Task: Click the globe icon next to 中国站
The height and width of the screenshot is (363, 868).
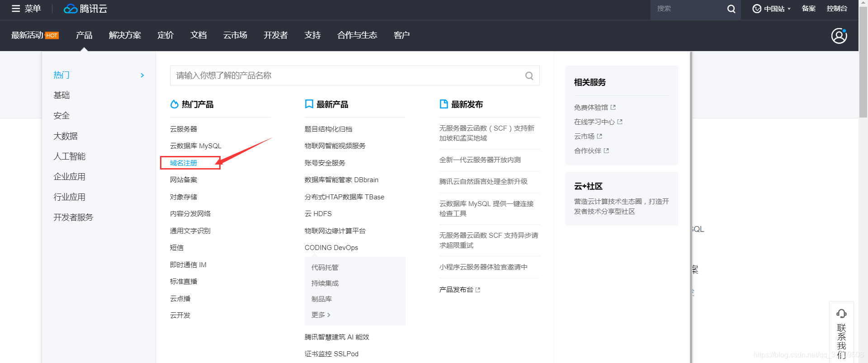Action: [x=757, y=9]
